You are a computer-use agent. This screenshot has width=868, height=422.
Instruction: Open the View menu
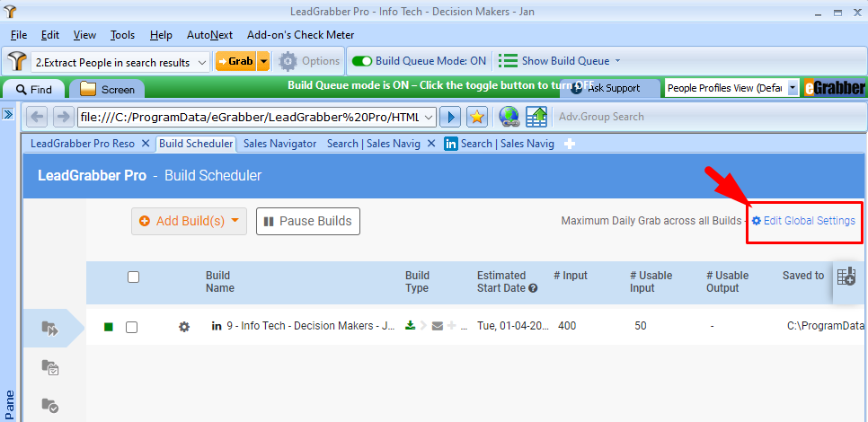pos(84,35)
